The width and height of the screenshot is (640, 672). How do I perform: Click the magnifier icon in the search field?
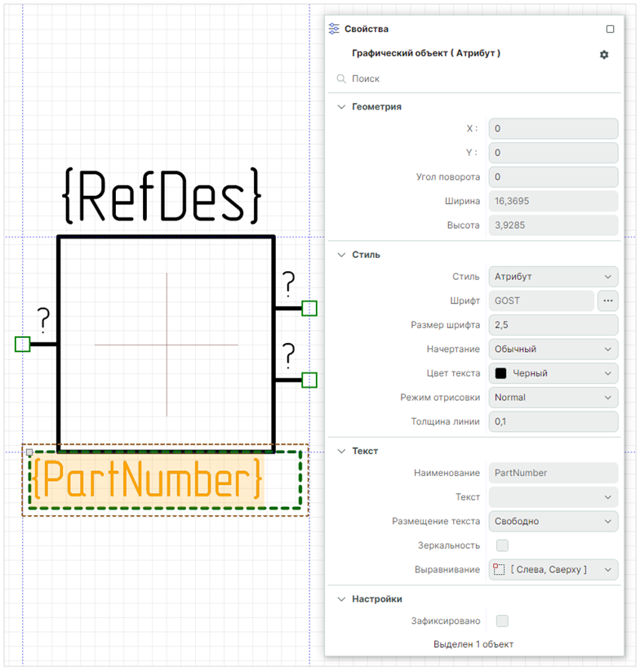[x=341, y=79]
